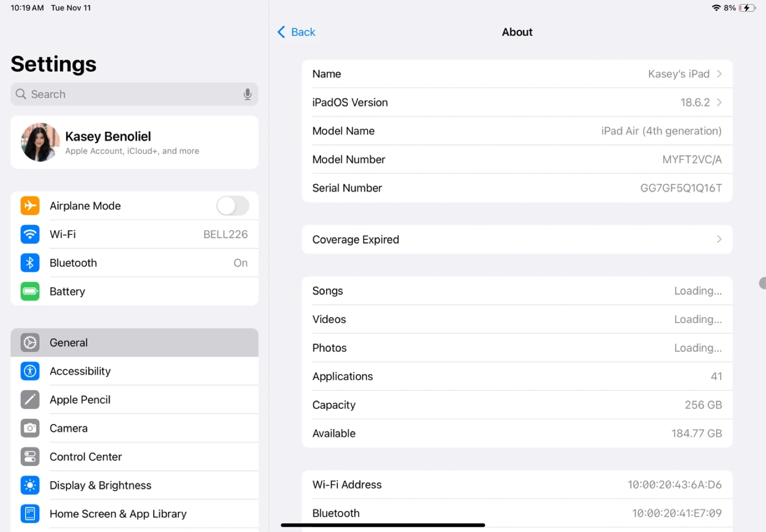Expand the device Name row chevron
This screenshot has height=532, width=766.
pos(719,74)
